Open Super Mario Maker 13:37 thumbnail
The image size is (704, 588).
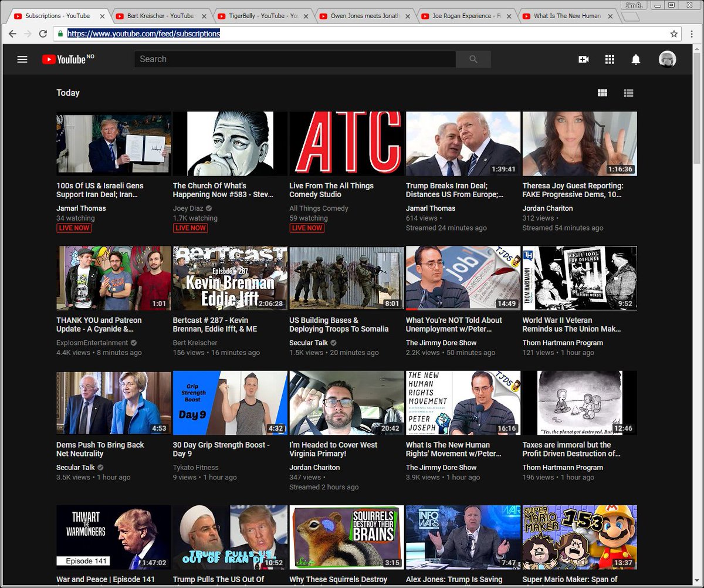coord(580,538)
